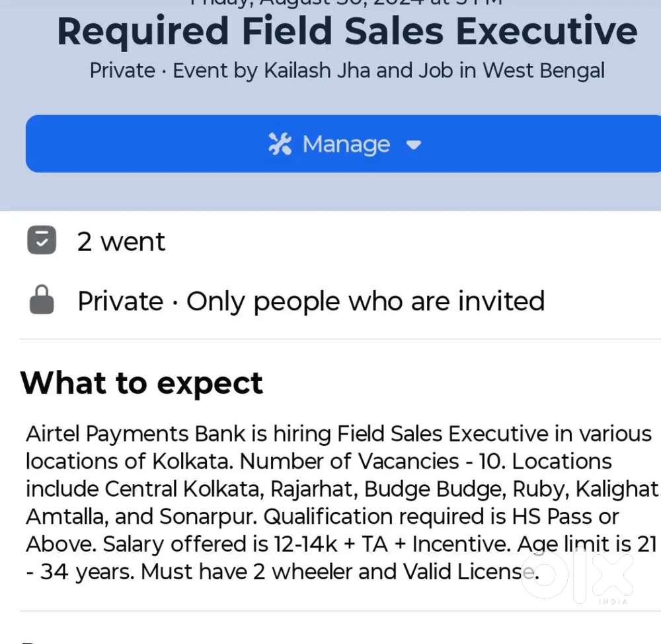
Task: Click the wrench icon inside the Manage button
Action: coord(280,144)
